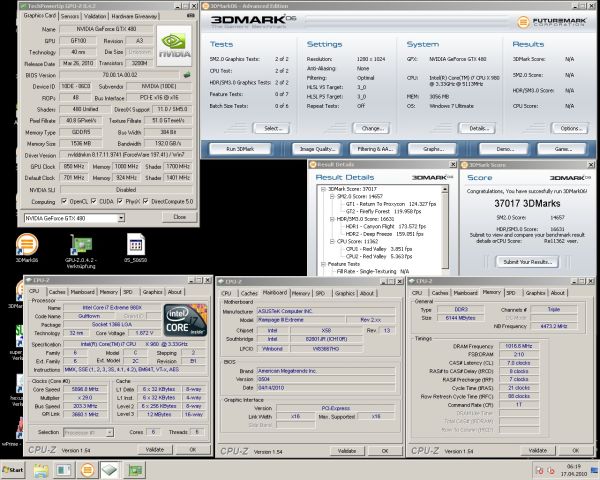
Task: Open Windows Explorer from the taskbar
Action: 40,470
